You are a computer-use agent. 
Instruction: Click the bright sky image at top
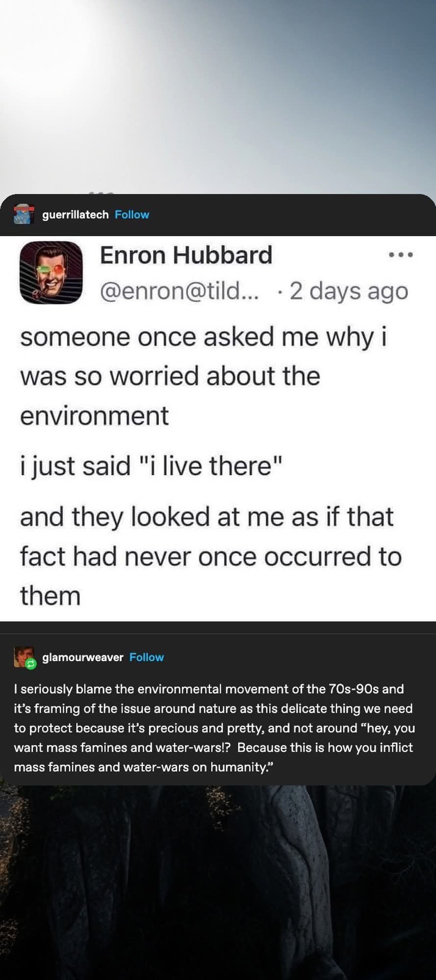point(218,93)
